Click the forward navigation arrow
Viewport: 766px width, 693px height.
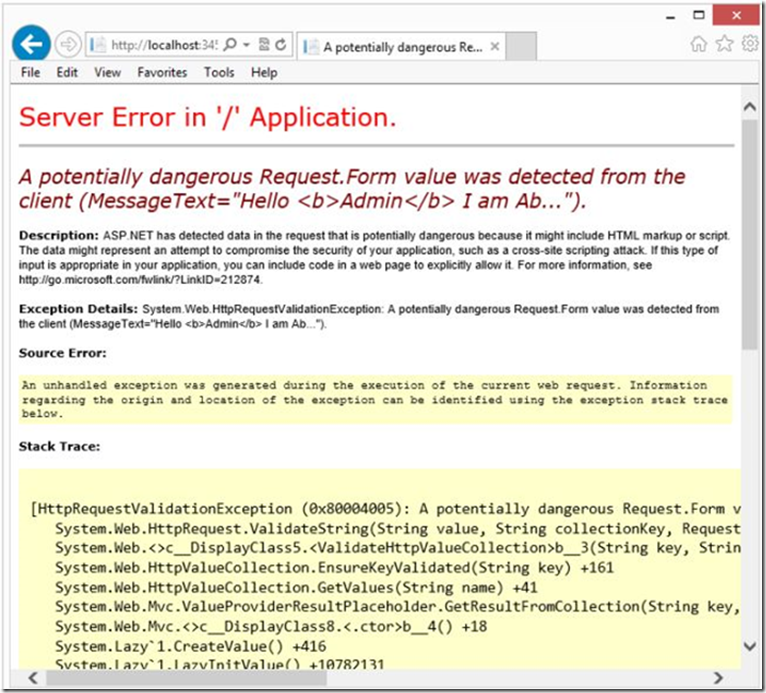coord(68,45)
